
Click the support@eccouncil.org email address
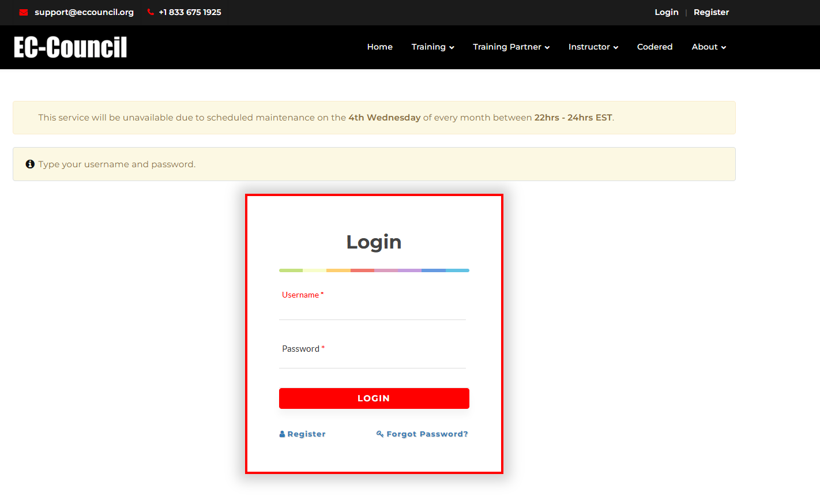[84, 12]
